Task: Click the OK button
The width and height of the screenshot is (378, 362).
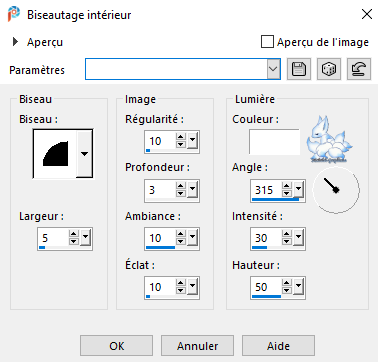Action: (116, 346)
